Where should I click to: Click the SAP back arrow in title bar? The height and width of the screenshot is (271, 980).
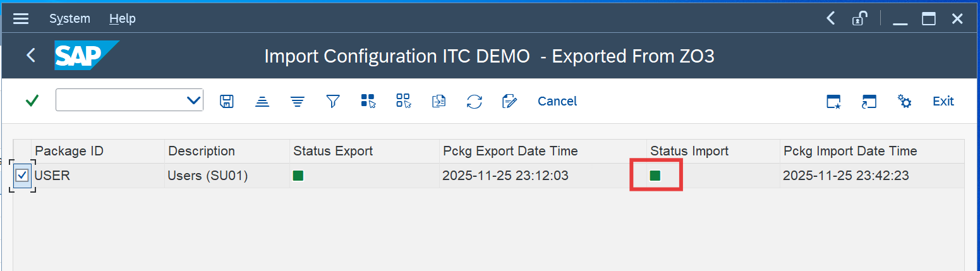[x=30, y=56]
